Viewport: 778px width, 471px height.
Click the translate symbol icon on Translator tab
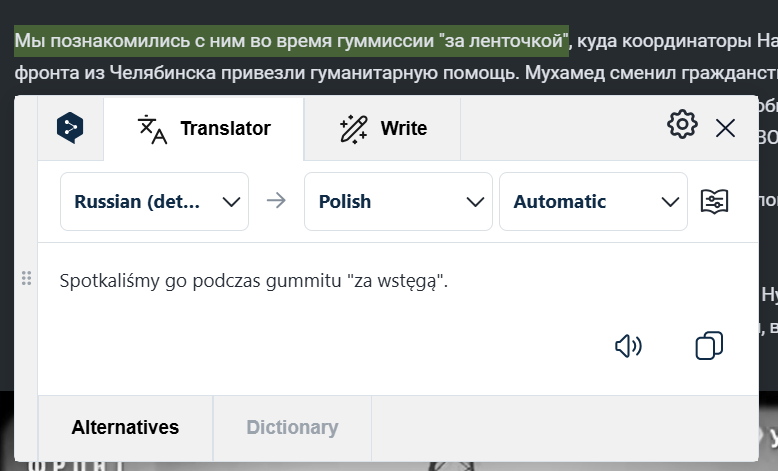[152, 129]
